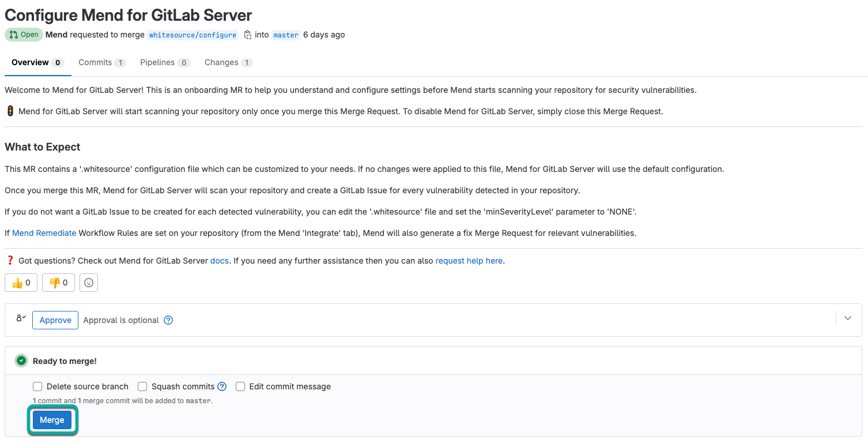868x443 pixels.
Task: Toggle the Squash commits checkbox
Action: [x=142, y=386]
